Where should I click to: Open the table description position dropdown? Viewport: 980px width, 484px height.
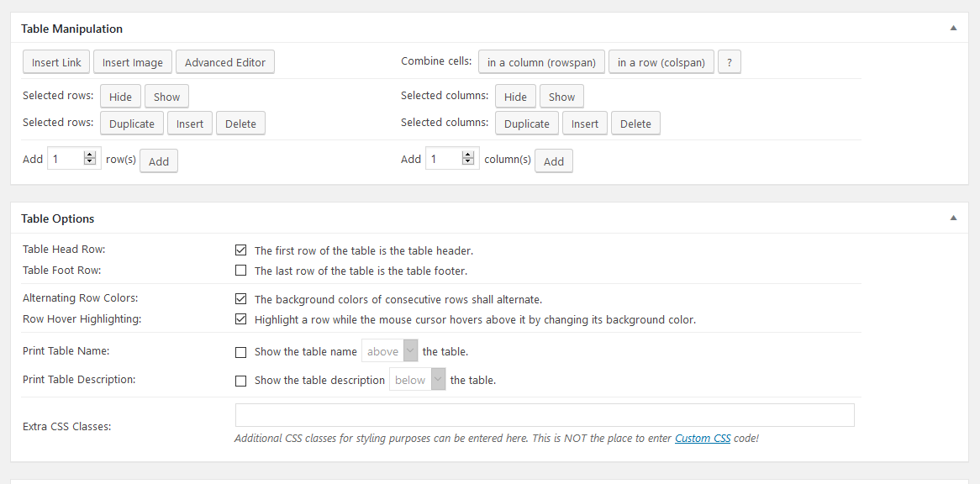437,380
